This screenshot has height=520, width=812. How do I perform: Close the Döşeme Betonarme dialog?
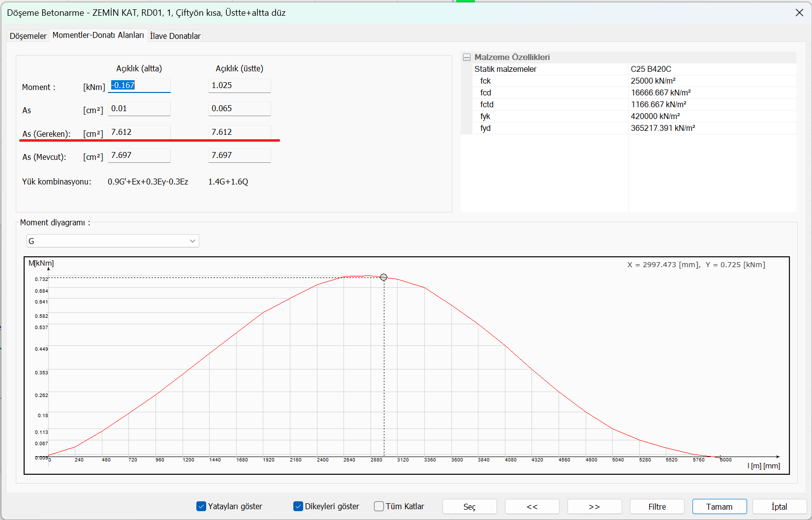(x=799, y=13)
